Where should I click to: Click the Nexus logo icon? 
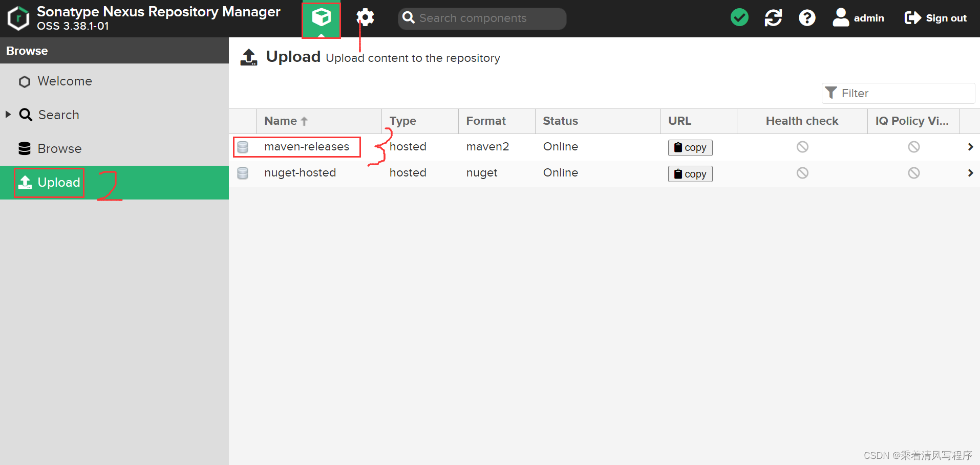click(x=18, y=18)
